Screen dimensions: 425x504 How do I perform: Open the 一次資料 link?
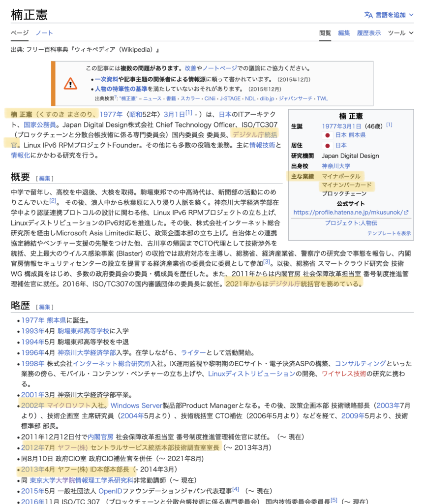(106, 79)
